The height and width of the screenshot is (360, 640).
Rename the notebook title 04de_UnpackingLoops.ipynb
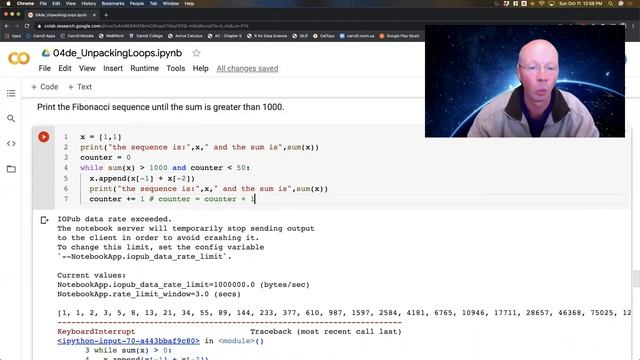[x=118, y=53]
